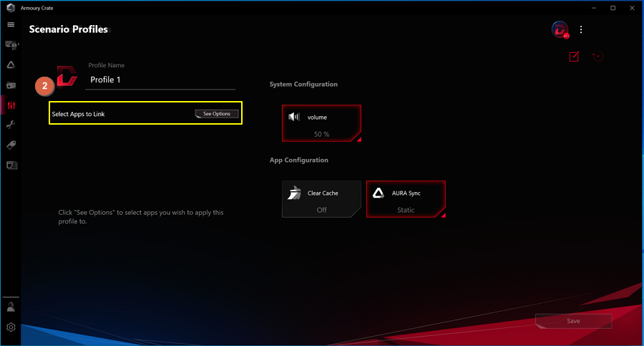Image resolution: width=644 pixels, height=346 pixels.
Task: Open the Device page from the sidebar
Action: 11,45
